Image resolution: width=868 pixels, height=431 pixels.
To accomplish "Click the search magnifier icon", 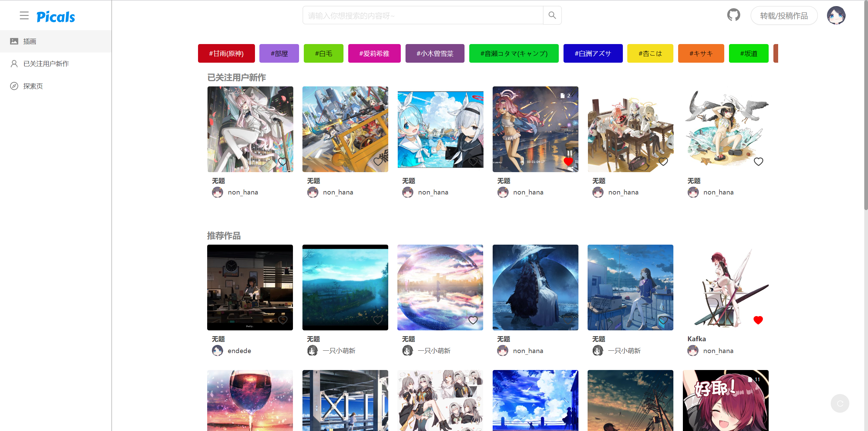I will [552, 15].
